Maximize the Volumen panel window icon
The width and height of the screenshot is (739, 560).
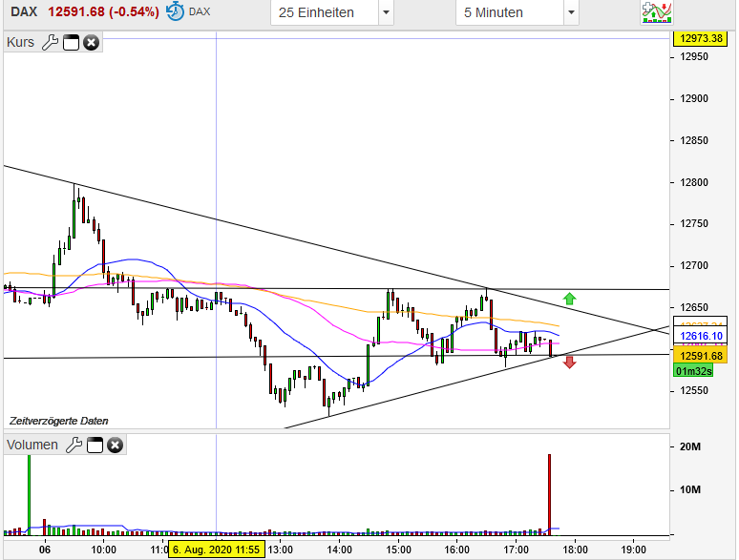95,445
